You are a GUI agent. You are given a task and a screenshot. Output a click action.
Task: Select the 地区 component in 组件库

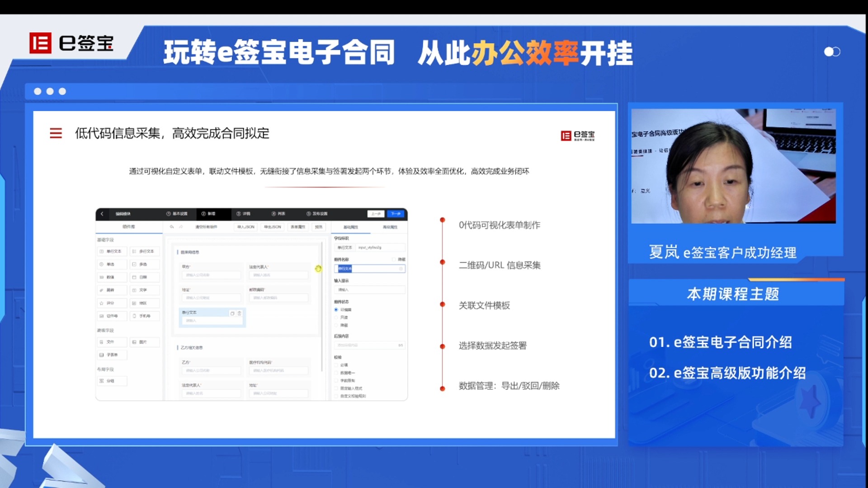coord(144,303)
